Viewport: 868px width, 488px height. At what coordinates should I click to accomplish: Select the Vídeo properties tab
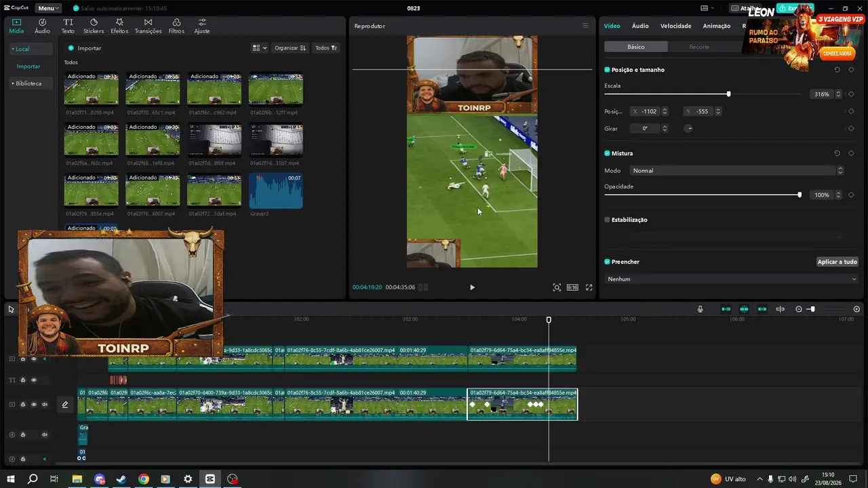click(x=612, y=26)
